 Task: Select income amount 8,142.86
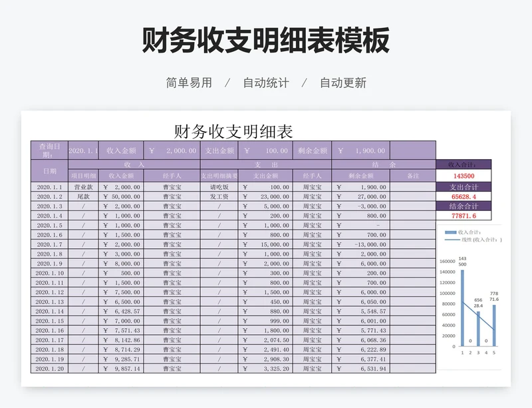(x=121, y=340)
